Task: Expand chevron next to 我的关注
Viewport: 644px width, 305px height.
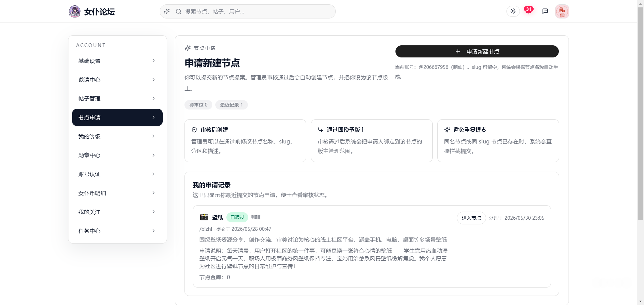Action: (154, 212)
